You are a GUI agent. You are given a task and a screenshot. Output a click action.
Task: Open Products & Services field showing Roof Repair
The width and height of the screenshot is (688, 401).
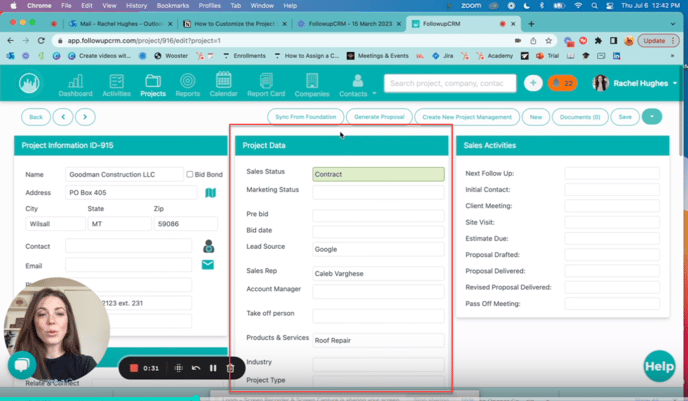coord(378,340)
